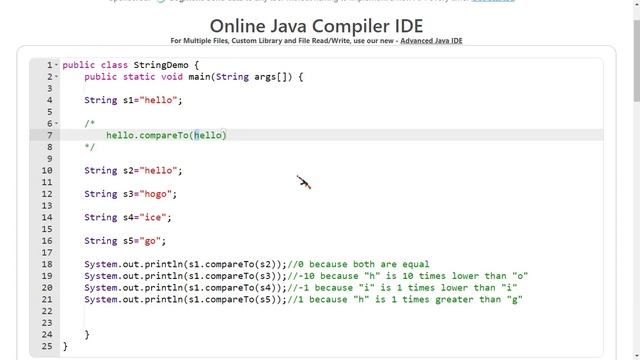Click the "public class StringDemo {" line
The height and width of the screenshot is (360, 640).
pyautogui.click(x=130, y=65)
